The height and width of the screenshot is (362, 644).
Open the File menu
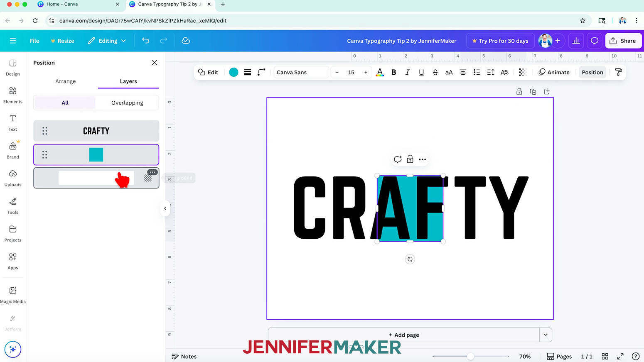coord(34,41)
